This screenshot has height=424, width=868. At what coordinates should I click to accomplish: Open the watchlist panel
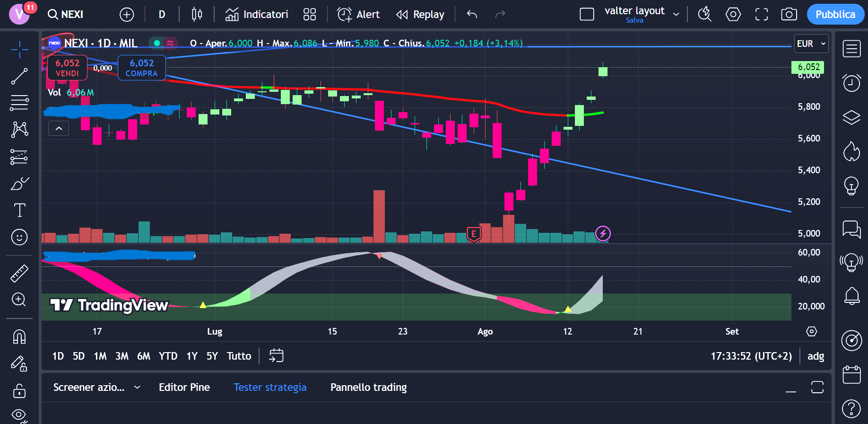(851, 49)
